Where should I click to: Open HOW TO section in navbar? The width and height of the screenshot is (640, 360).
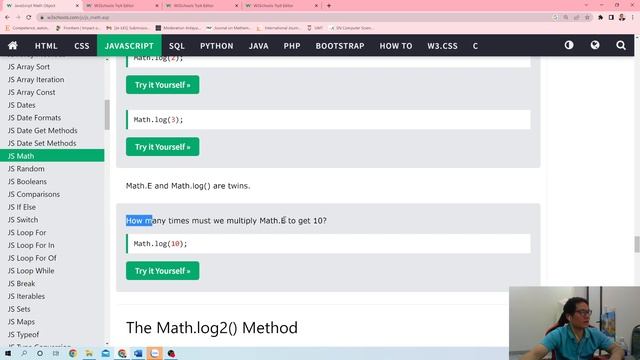[x=396, y=46]
